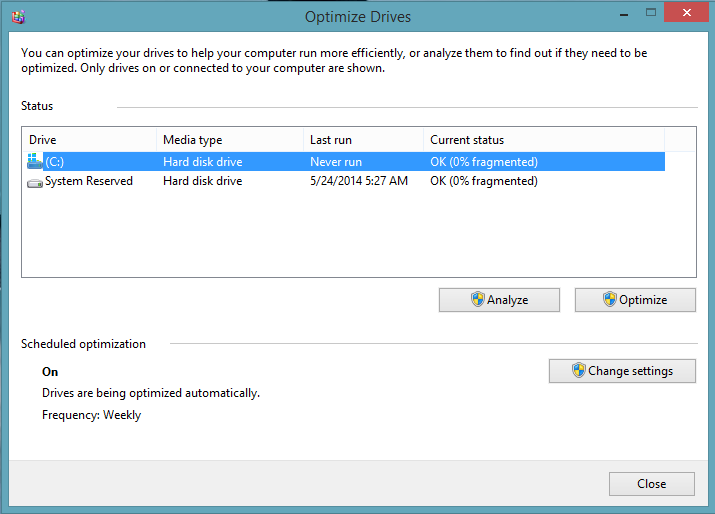Click the shield icon on Analyze button

coord(477,300)
